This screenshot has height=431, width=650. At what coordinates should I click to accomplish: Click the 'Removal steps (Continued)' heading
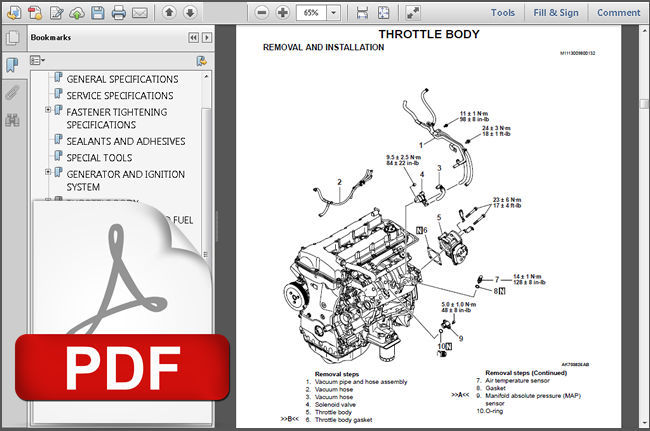pos(526,373)
